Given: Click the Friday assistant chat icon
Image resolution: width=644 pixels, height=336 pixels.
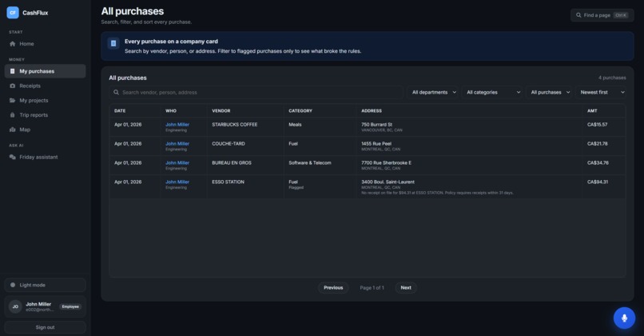Looking at the screenshot, I should pos(12,157).
